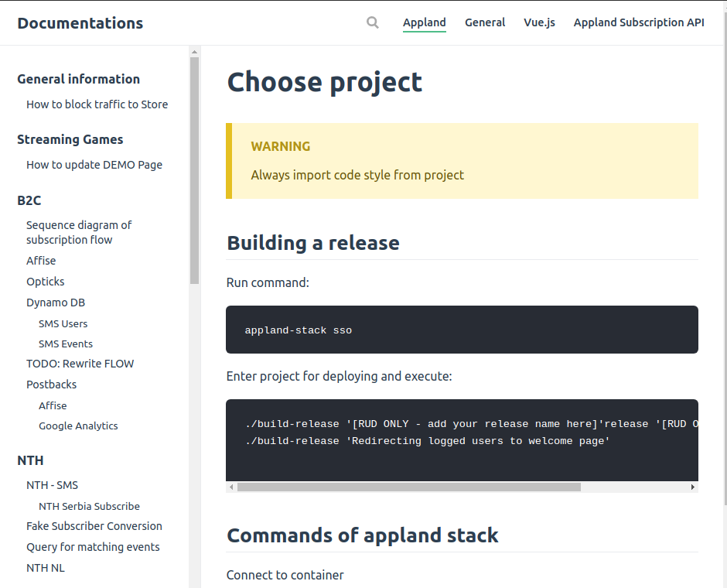Open Fake Subscriber Conversion link
The width and height of the screenshot is (727, 588).
click(94, 526)
